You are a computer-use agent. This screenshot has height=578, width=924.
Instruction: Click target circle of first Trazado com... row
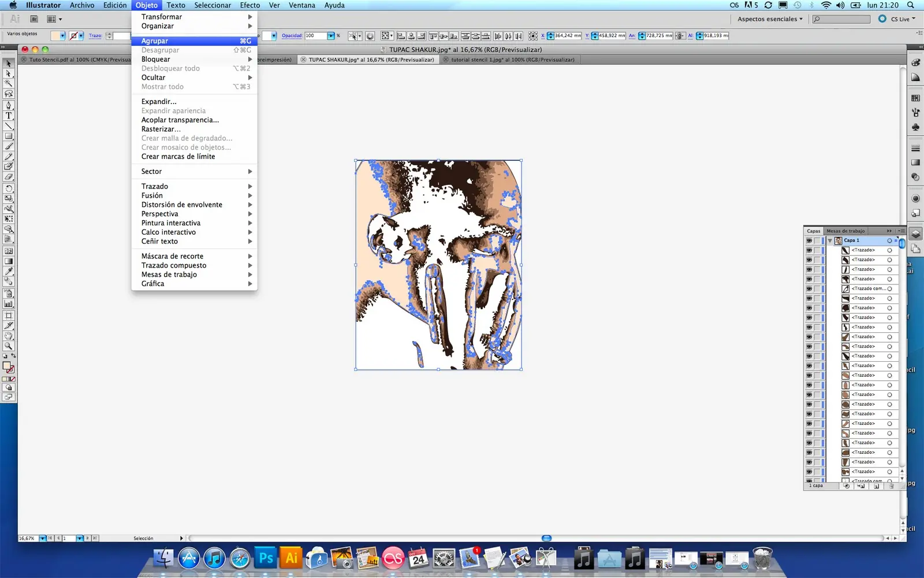(x=889, y=288)
